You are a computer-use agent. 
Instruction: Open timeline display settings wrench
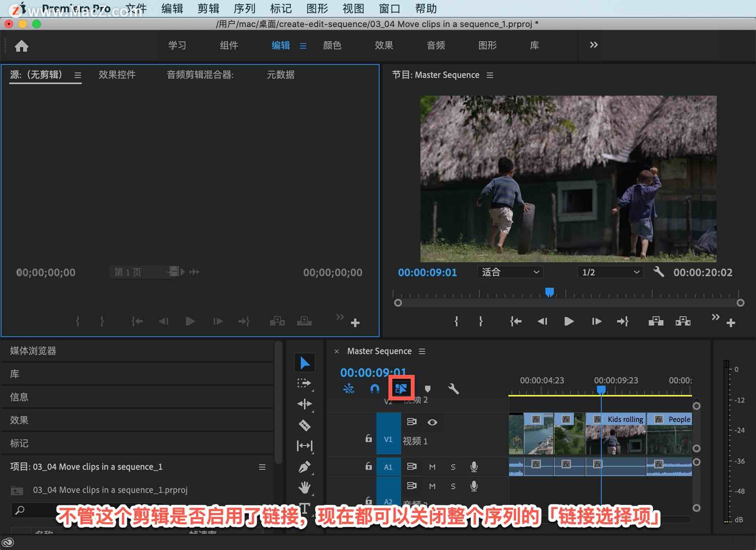[454, 389]
